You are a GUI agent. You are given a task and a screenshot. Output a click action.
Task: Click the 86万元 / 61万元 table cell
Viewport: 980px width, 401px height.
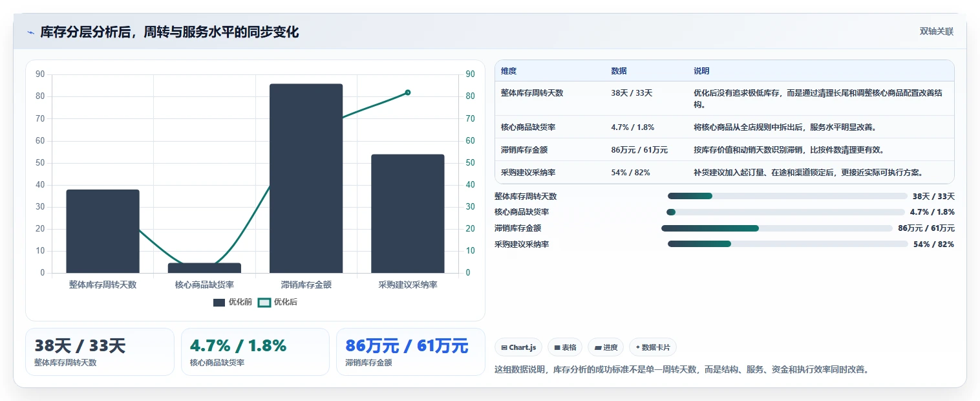tap(639, 150)
